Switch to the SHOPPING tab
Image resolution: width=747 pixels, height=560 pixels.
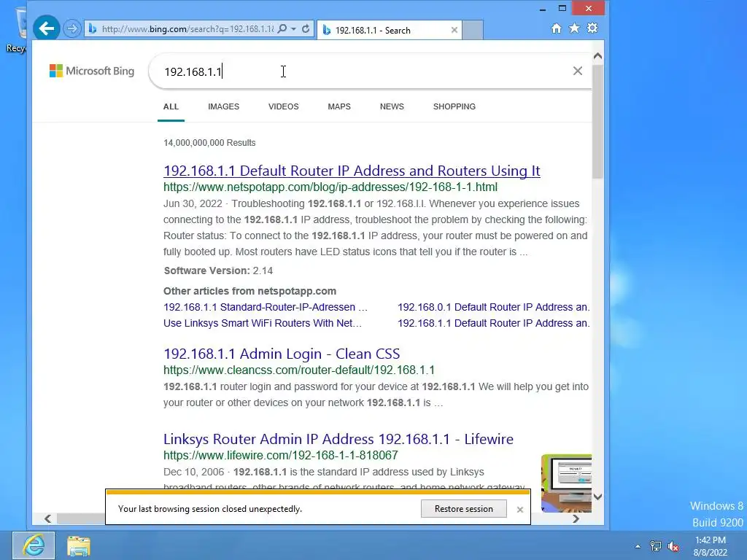(454, 106)
